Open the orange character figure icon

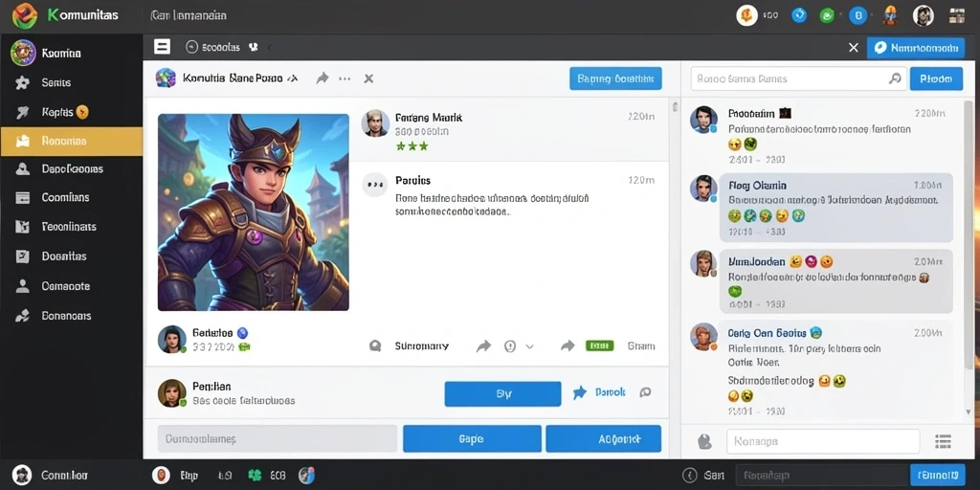pos(891,15)
